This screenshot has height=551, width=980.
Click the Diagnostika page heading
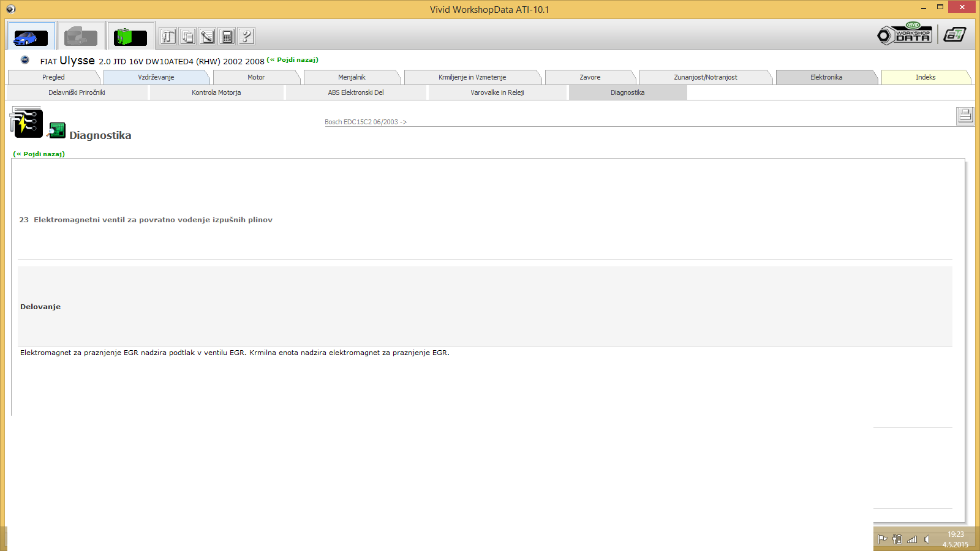coord(100,135)
